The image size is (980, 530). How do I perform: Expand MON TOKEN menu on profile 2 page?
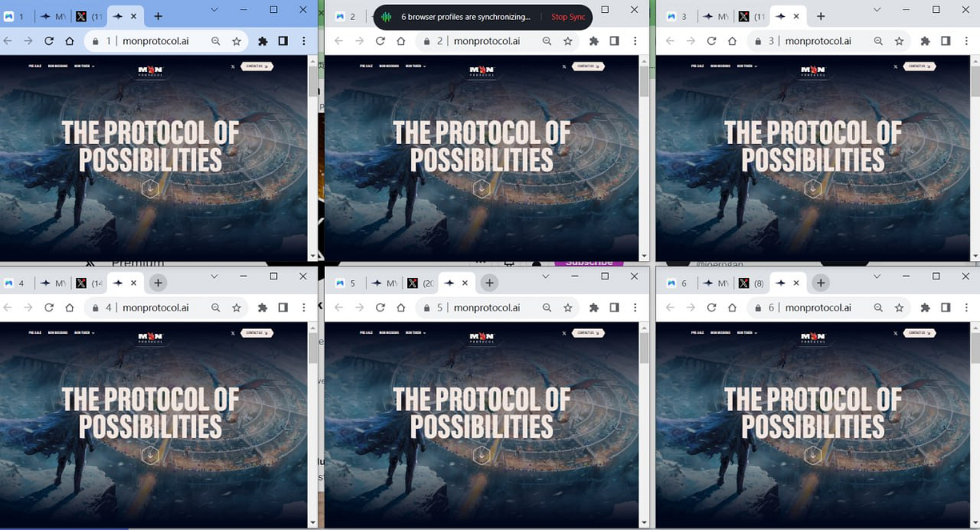415,66
